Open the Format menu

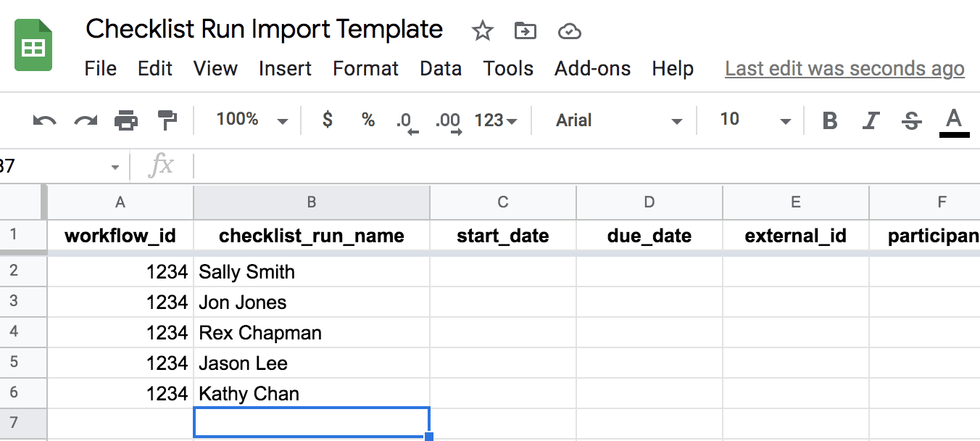point(365,69)
